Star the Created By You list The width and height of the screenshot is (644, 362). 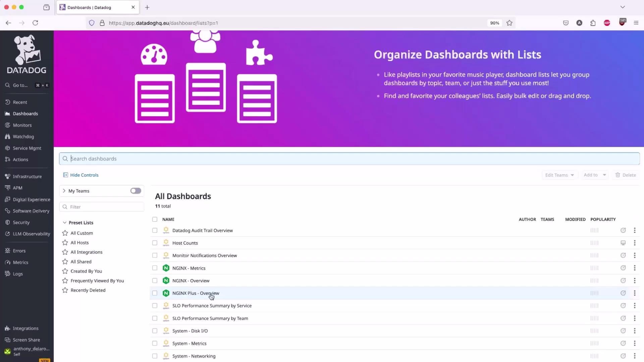point(65,271)
